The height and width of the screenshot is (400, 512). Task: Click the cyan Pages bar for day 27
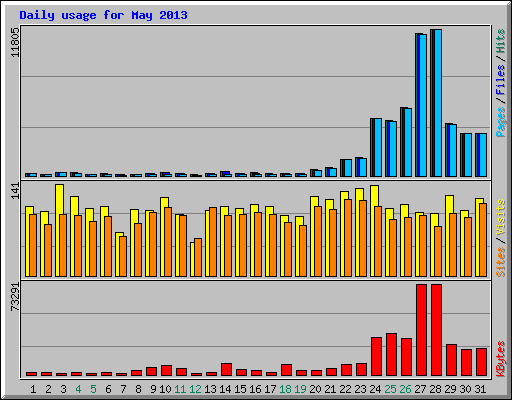click(x=423, y=105)
